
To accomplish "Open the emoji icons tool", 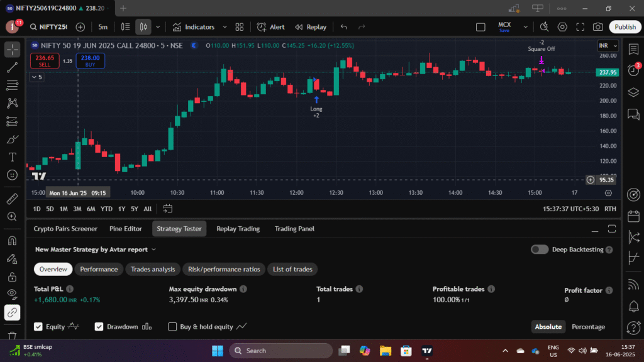I will [13, 175].
